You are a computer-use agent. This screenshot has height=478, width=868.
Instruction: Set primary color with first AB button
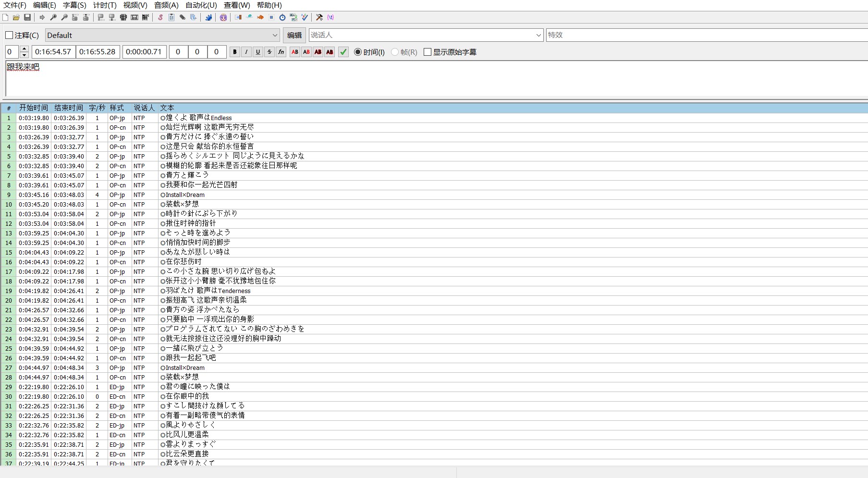coord(295,52)
